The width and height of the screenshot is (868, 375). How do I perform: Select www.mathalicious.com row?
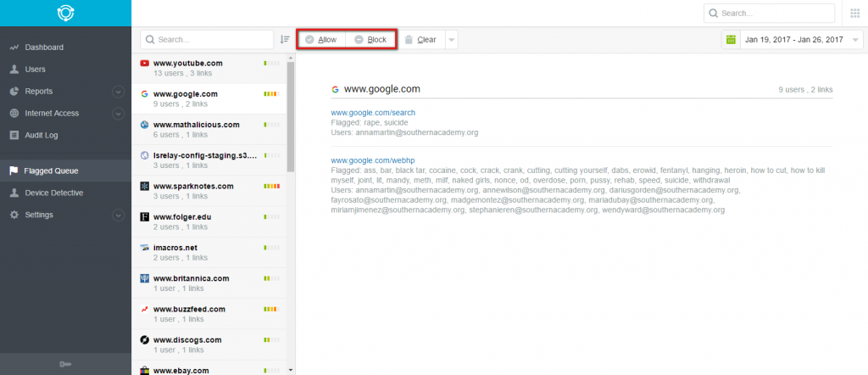coord(209,130)
